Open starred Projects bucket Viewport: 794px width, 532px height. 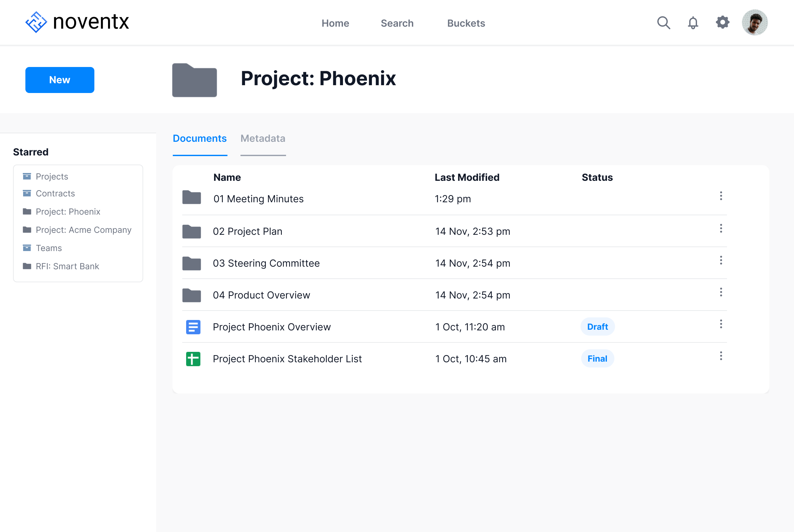[x=52, y=177]
